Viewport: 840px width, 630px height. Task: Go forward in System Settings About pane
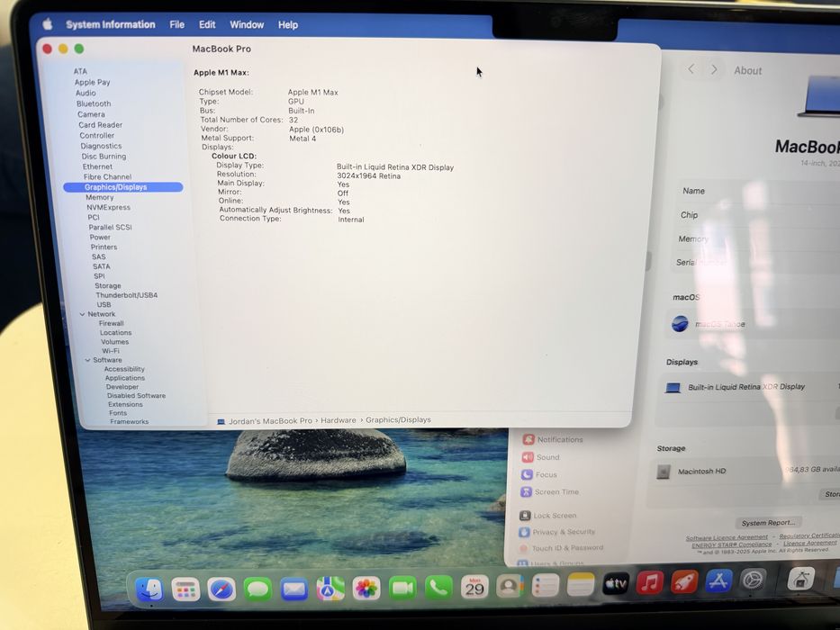[714, 69]
